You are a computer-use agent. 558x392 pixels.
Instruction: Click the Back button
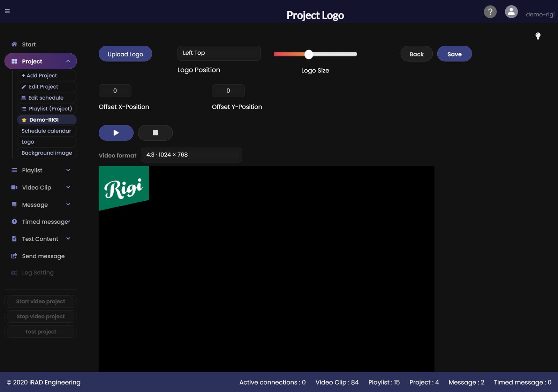(416, 54)
